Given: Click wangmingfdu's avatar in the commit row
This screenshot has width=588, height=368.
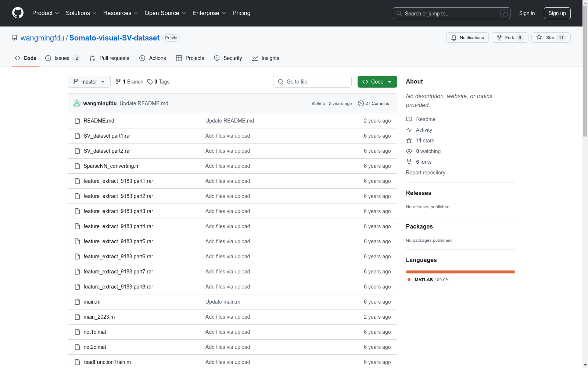Looking at the screenshot, I should (76, 103).
